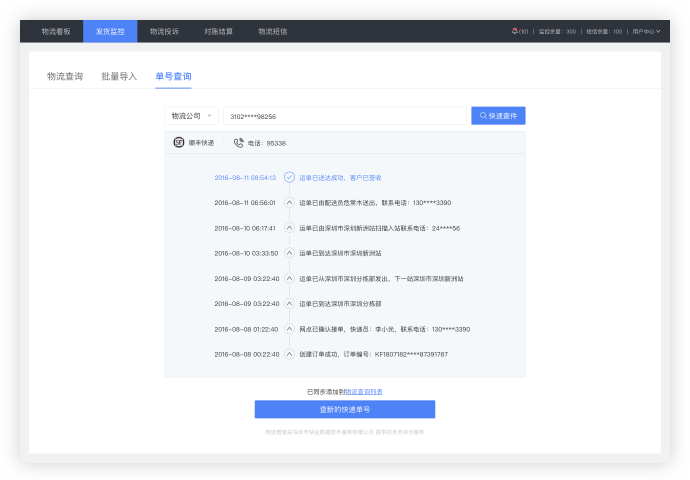Open 物流投诉 in the top navigation
Viewport: 690px width, 480px height.
pos(164,31)
